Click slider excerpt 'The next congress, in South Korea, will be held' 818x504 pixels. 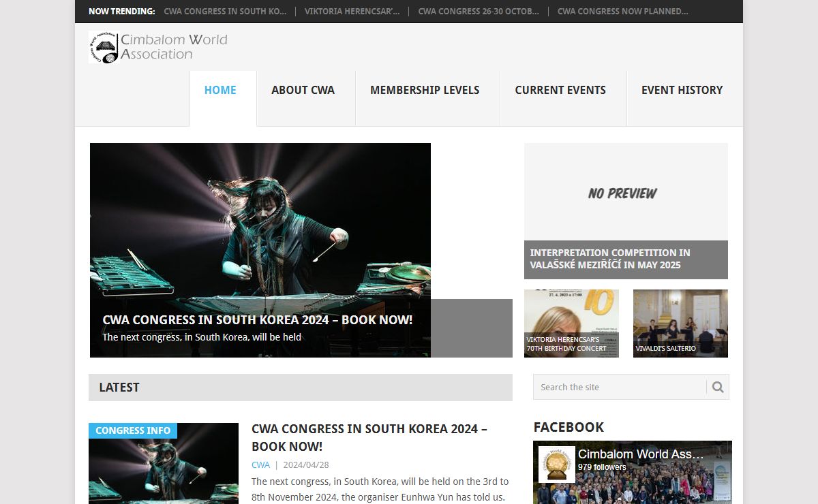(x=202, y=337)
